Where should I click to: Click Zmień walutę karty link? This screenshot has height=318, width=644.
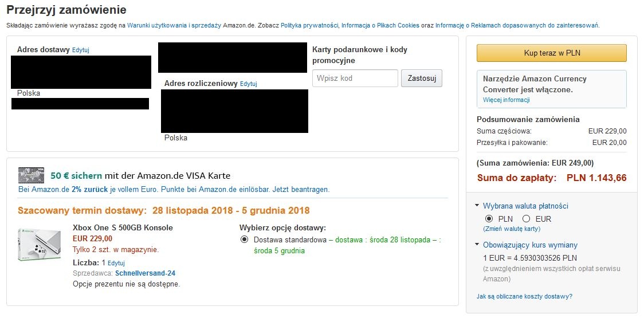[x=512, y=229]
